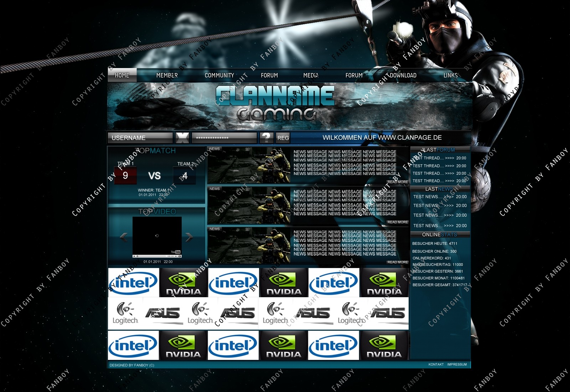Click the ONLINESTATS section heading

(x=440, y=234)
